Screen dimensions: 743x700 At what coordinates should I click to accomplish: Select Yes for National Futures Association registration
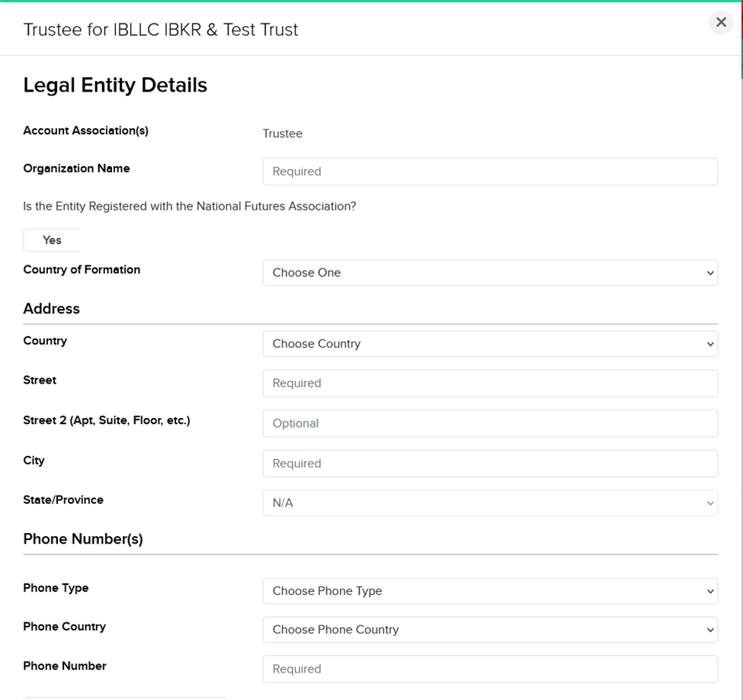52,240
